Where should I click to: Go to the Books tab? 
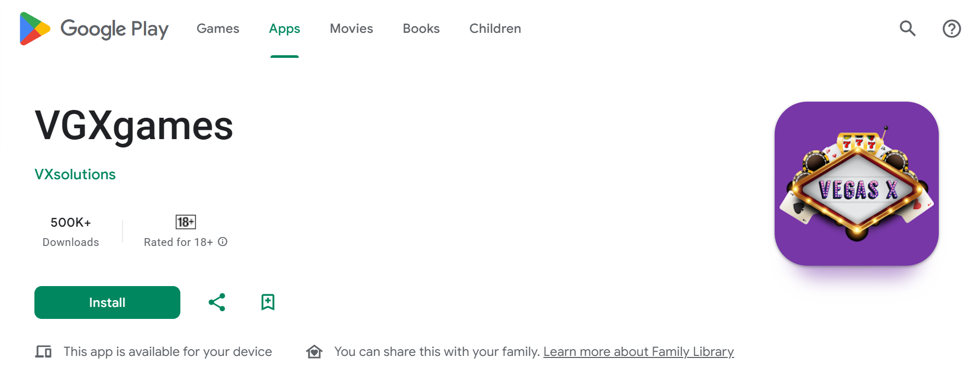pyautogui.click(x=421, y=29)
